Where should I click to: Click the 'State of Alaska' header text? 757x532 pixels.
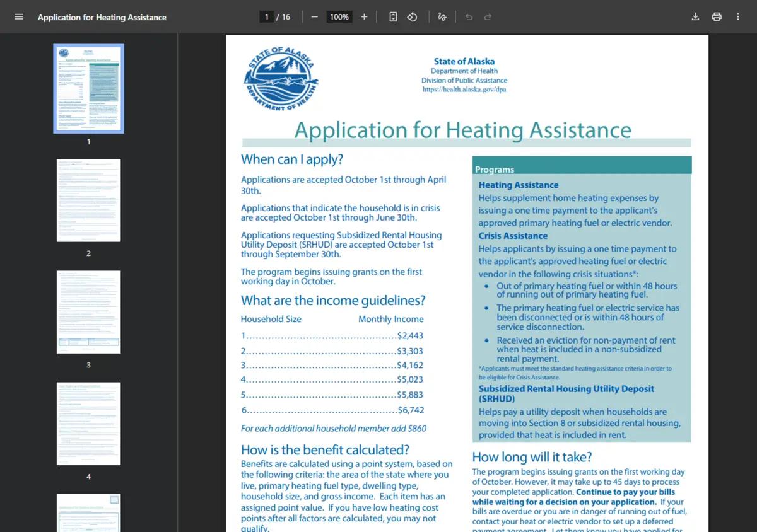pyautogui.click(x=464, y=61)
